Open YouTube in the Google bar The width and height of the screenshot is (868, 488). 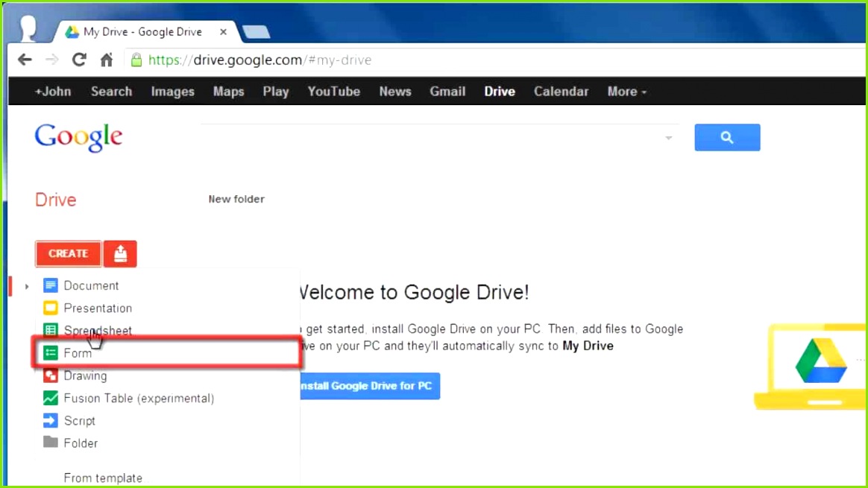334,92
